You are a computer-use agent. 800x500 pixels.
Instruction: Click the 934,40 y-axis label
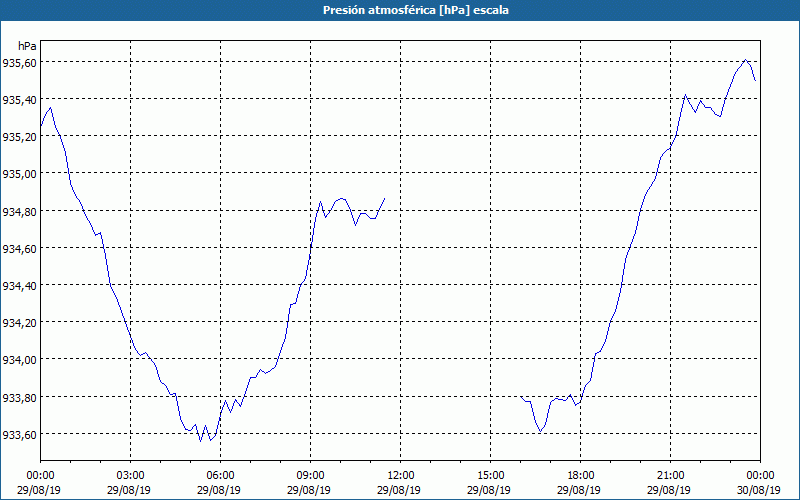(x=20, y=286)
